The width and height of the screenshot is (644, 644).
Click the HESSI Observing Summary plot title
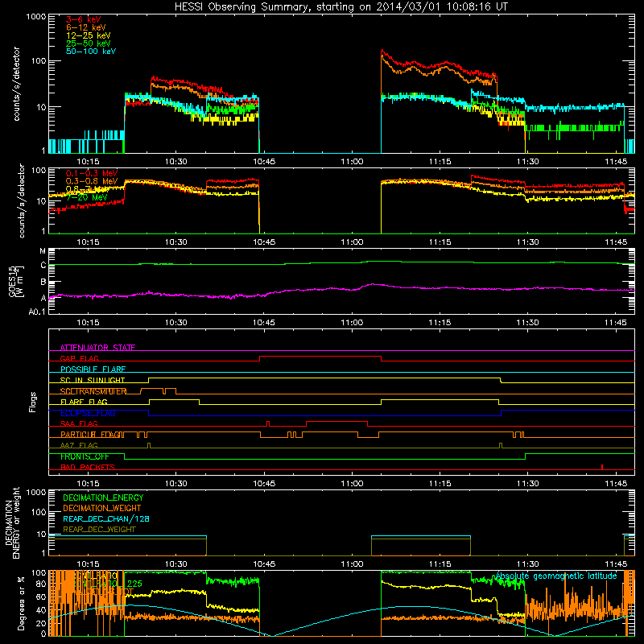[x=341, y=6]
